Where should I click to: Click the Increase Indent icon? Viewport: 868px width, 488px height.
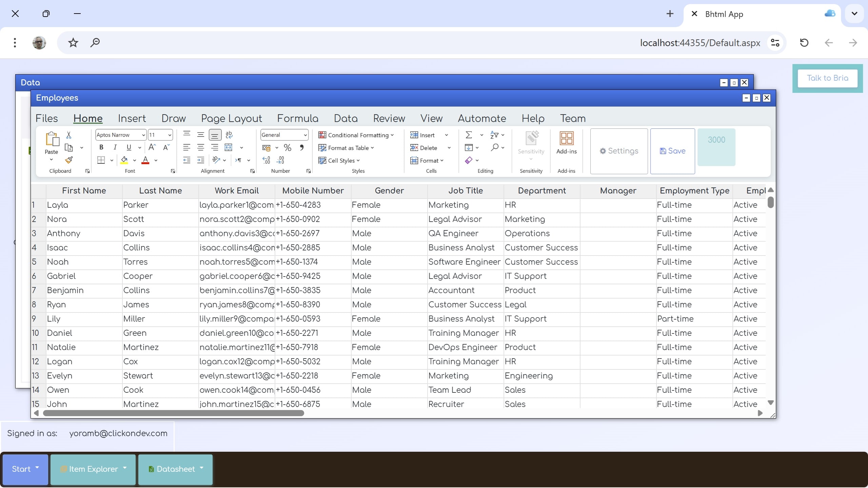[x=201, y=160]
